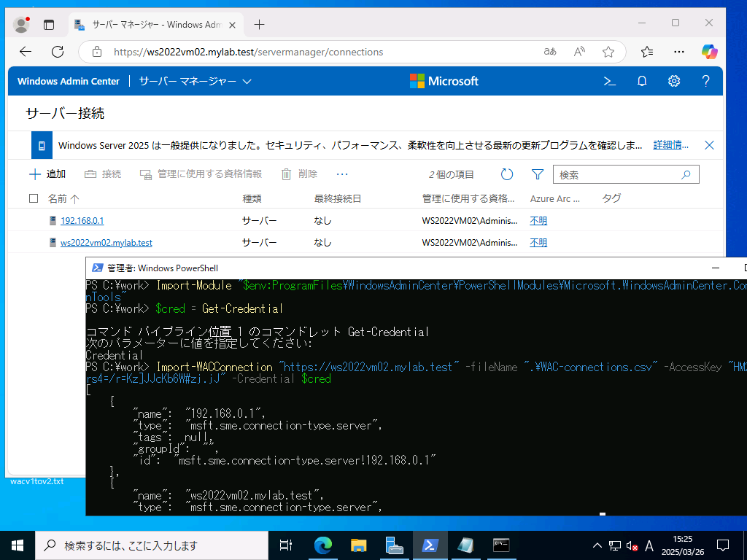
Task: Open the translate (aあ) icon
Action: pyautogui.click(x=550, y=52)
